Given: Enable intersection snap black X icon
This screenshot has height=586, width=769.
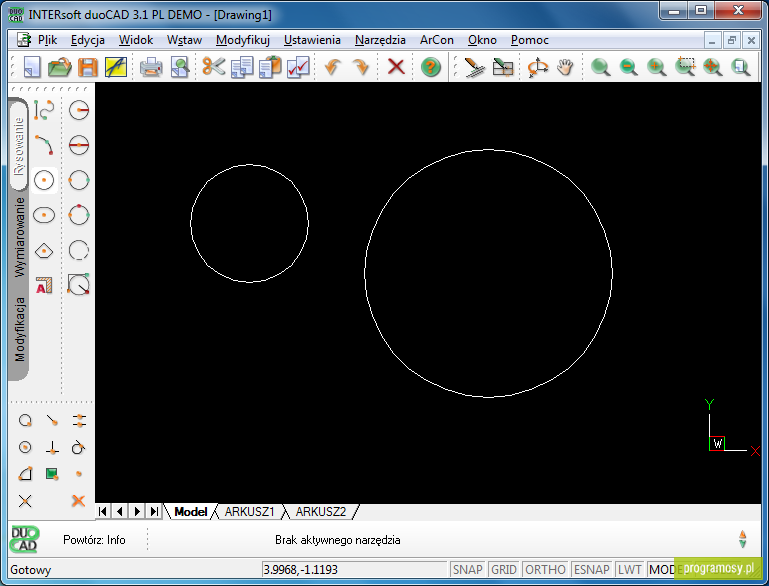Looking at the screenshot, I should tap(25, 501).
